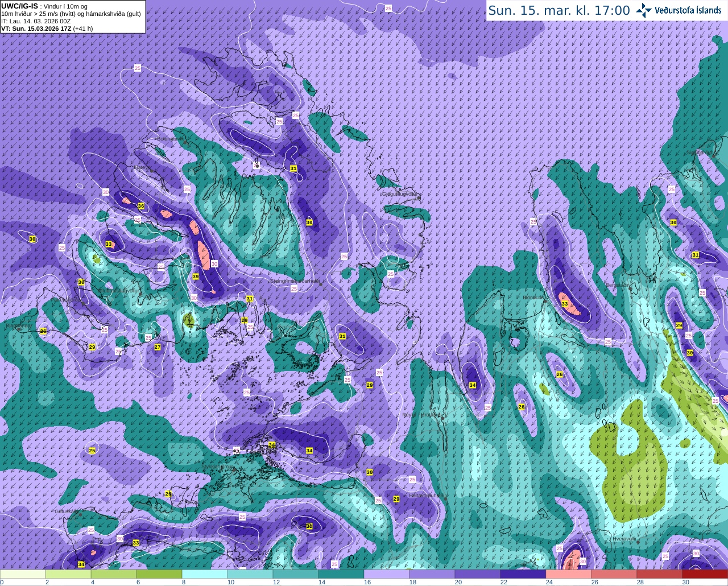Select the 12–14 m/s teal legend swatch
Screen dimensions: 728x586
pyautogui.click(x=296, y=574)
